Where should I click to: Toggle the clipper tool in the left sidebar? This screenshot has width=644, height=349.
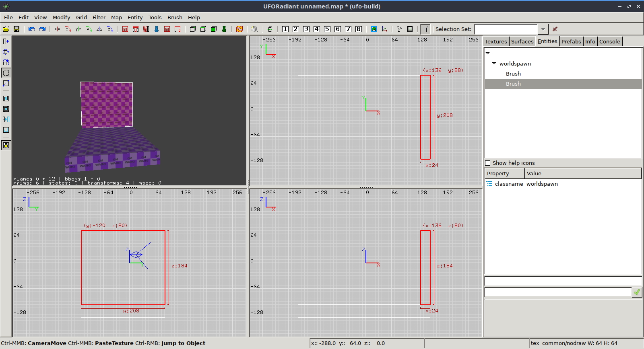tap(6, 83)
